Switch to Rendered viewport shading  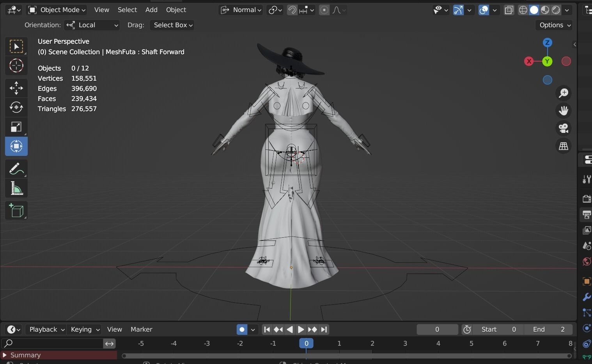click(556, 10)
